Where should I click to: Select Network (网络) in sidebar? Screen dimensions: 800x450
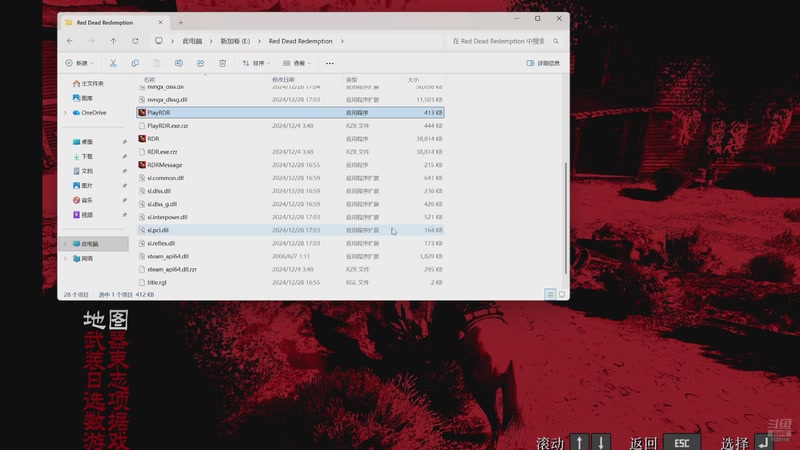[x=83, y=259]
